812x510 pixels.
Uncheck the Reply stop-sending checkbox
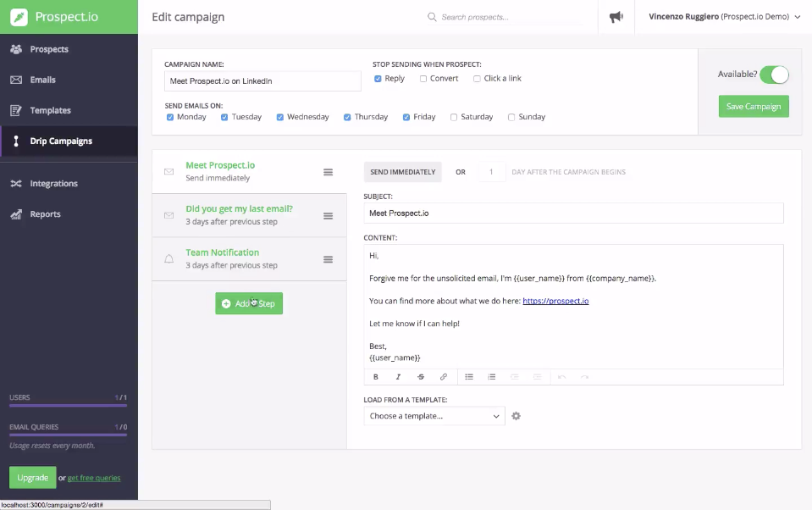click(378, 79)
